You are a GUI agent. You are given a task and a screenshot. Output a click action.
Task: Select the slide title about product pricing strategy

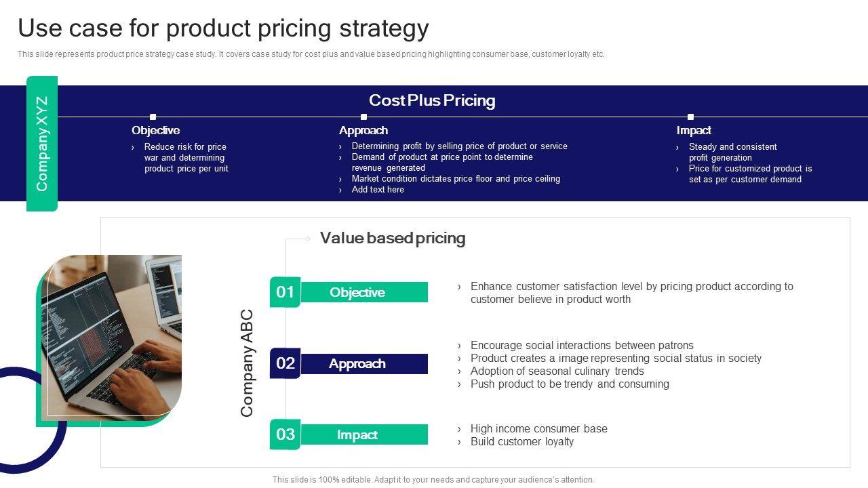[223, 28]
